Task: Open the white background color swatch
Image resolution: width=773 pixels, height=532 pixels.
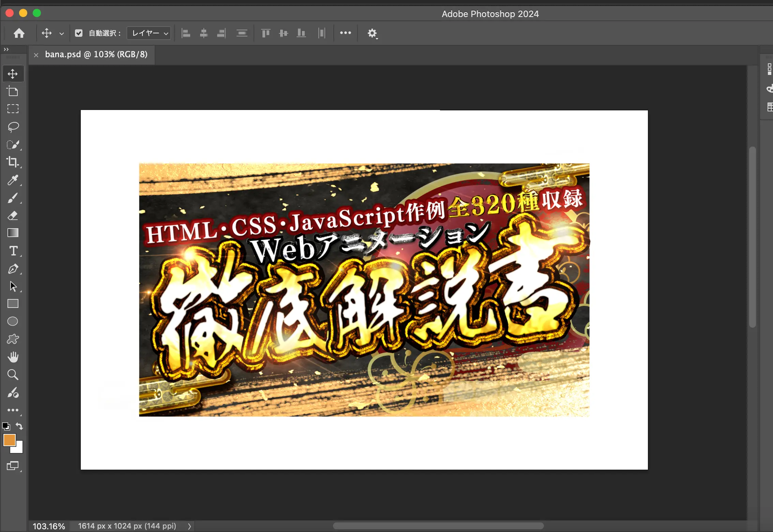Action: coord(19,449)
